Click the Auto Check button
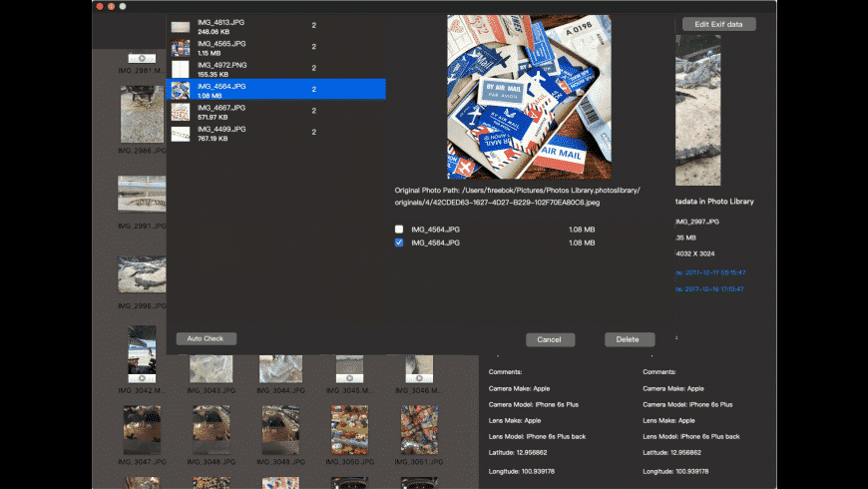 (206, 338)
